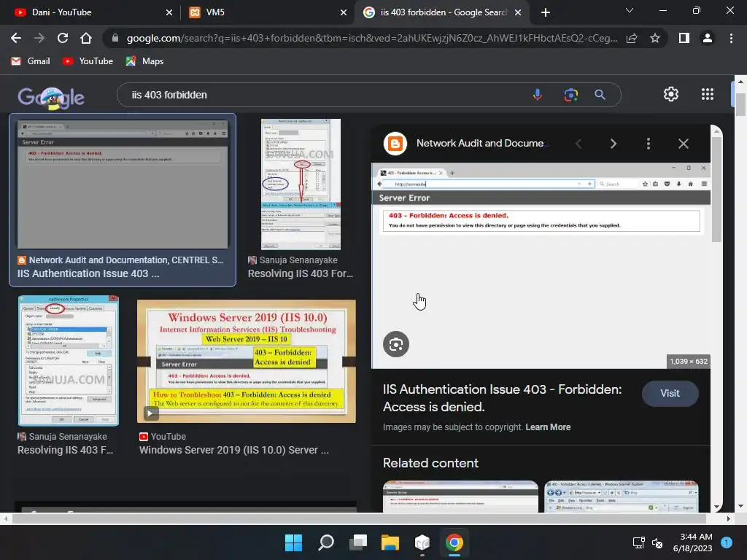Open File Explorer from taskbar

point(390,542)
